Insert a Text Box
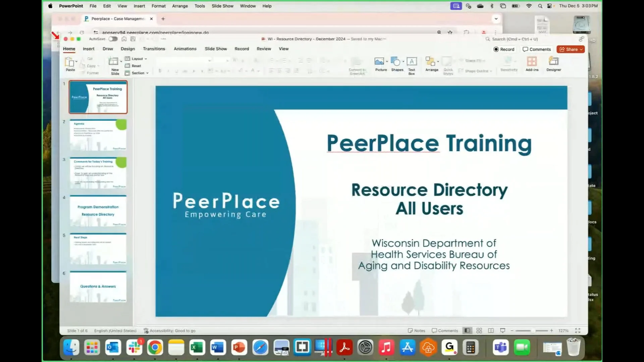 tap(412, 64)
